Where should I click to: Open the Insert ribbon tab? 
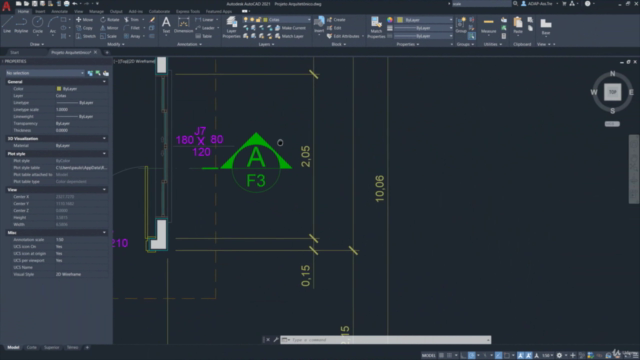click(40, 11)
